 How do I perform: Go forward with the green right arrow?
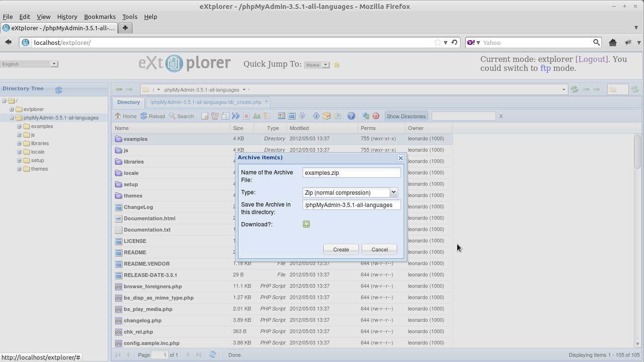click(129, 89)
